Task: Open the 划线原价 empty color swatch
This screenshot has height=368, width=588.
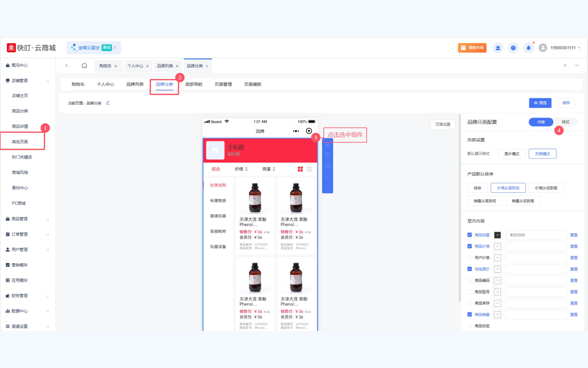Action: pos(497,269)
